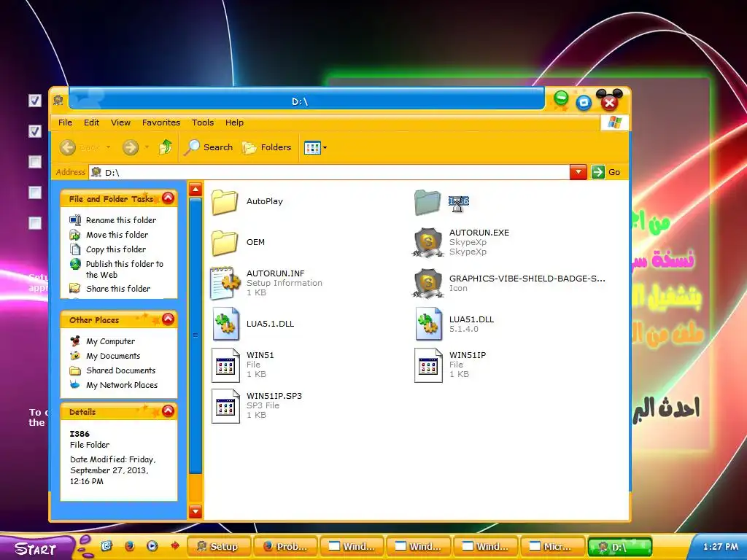Open Shared Documents from Other Places
Image resolution: width=747 pixels, height=560 pixels.
point(121,370)
